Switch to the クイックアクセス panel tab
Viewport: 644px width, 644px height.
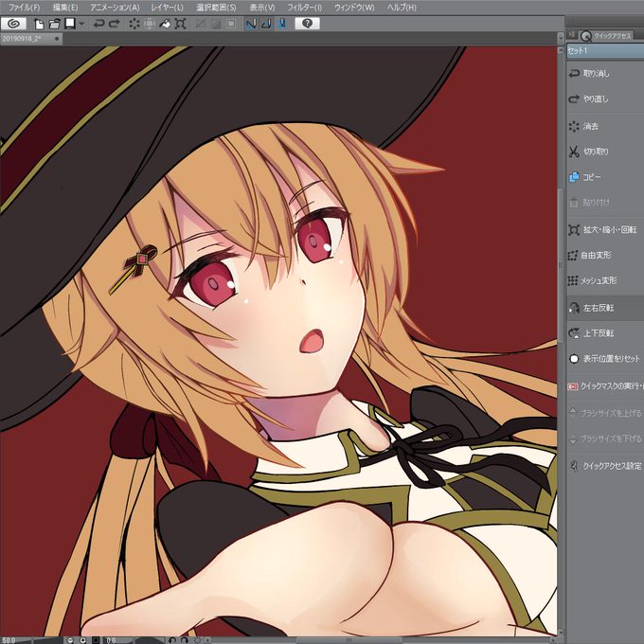click(x=607, y=36)
